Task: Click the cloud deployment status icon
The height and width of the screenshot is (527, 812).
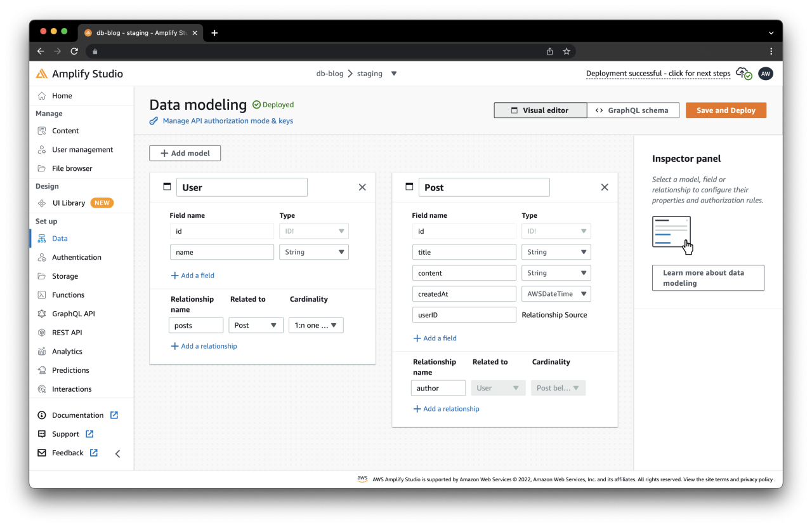Action: point(744,74)
